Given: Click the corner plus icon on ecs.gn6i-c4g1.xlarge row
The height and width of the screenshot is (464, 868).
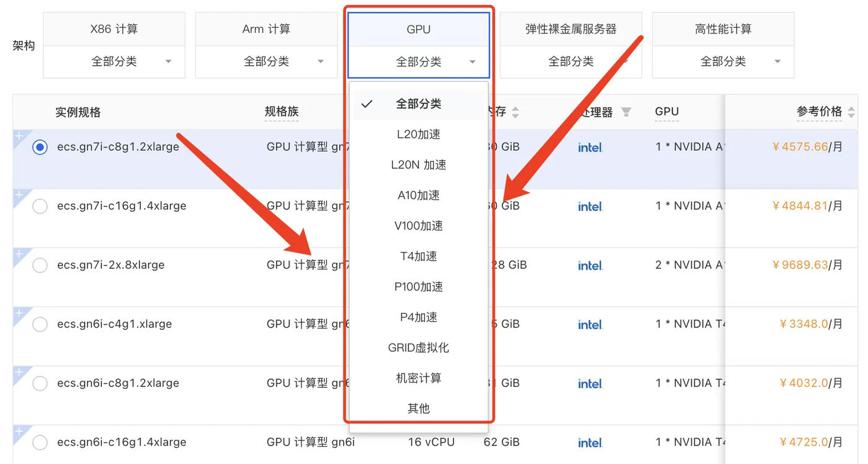Looking at the screenshot, I should pyautogui.click(x=19, y=313).
